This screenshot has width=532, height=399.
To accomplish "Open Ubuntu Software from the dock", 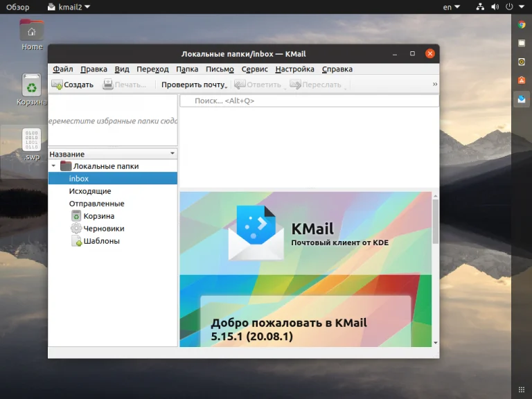I will coord(522,80).
